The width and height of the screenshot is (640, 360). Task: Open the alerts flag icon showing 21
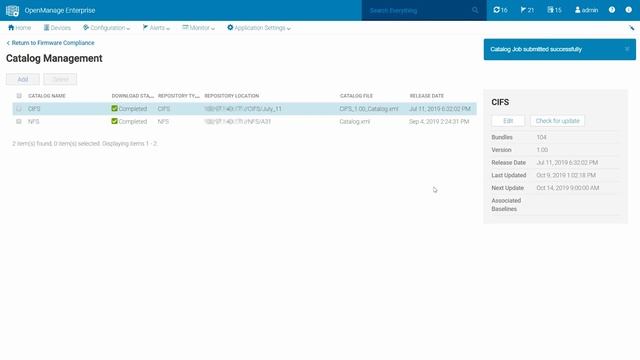point(527,10)
